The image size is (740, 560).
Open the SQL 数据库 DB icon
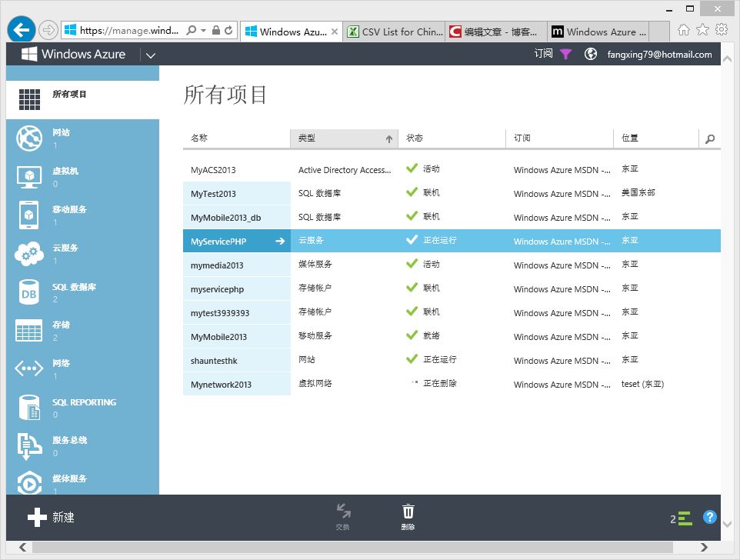[28, 293]
